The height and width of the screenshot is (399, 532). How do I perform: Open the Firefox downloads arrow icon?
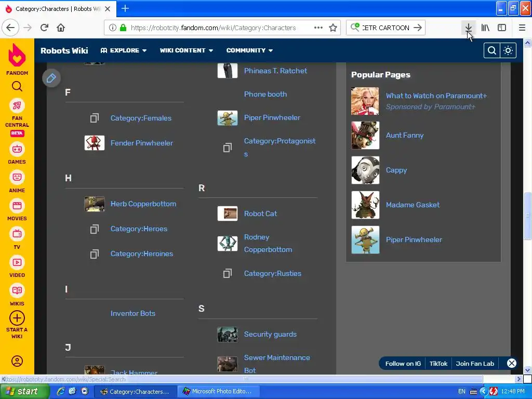coord(468,28)
